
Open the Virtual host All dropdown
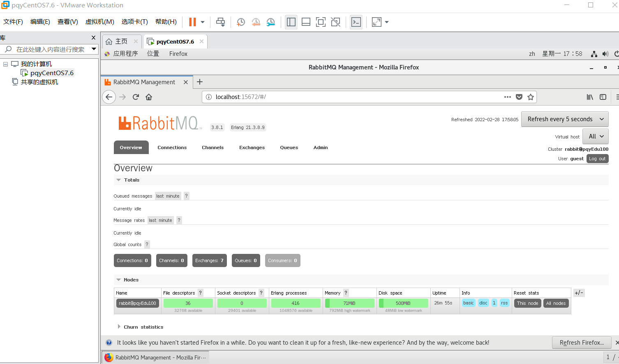tap(596, 136)
